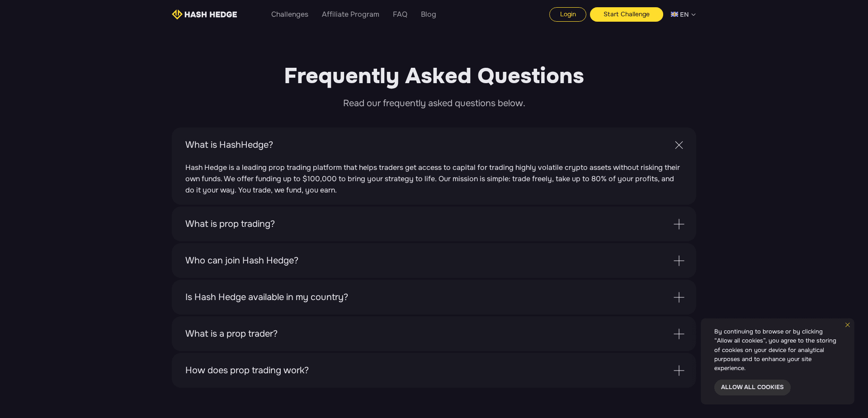Viewport: 868px width, 418px height.
Task: Click the Hash Hedge diamond logo icon
Action: 177,14
